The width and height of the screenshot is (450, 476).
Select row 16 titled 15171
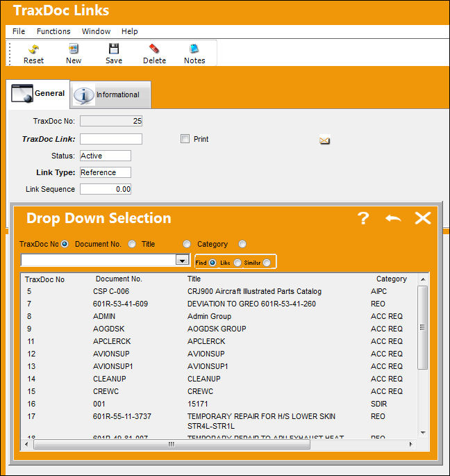[x=219, y=404]
